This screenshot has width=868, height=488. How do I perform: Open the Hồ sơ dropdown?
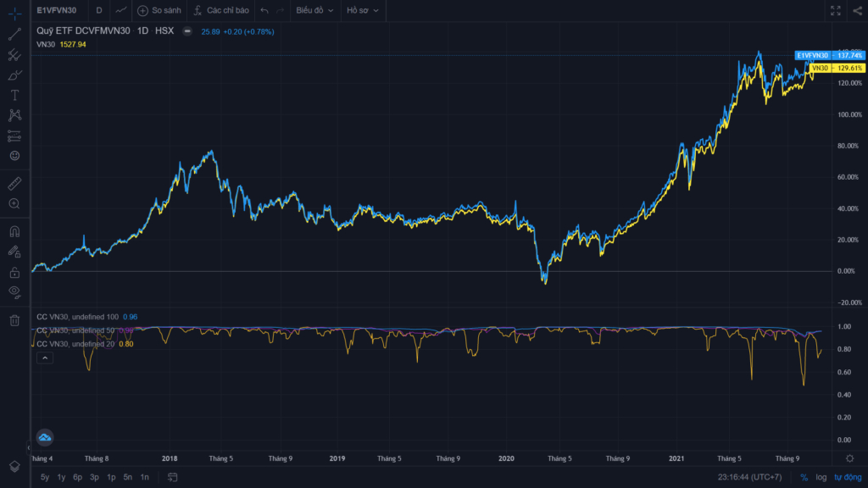point(363,10)
